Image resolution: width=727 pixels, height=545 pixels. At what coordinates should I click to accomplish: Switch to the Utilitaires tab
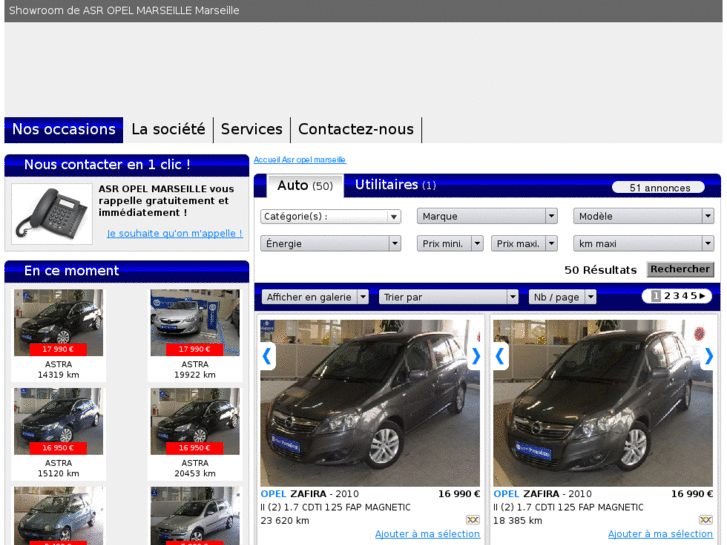click(395, 185)
